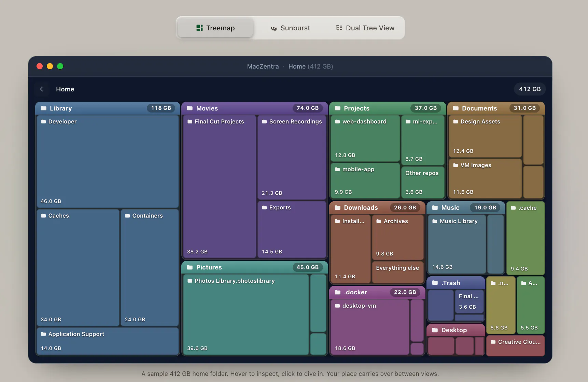
Task: Click the 3.6 GB size in .Trash
Action: coord(467,307)
